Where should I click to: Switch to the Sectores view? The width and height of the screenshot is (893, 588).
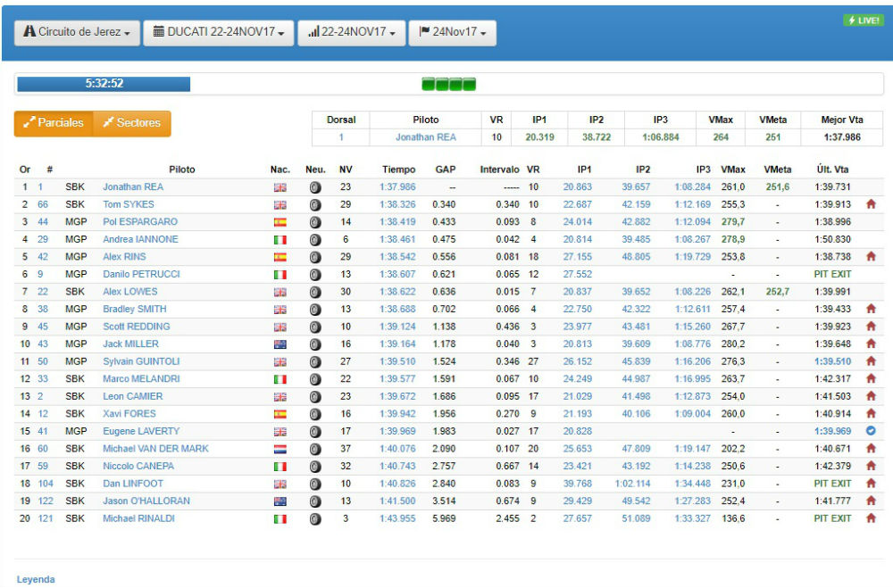pyautogui.click(x=132, y=123)
